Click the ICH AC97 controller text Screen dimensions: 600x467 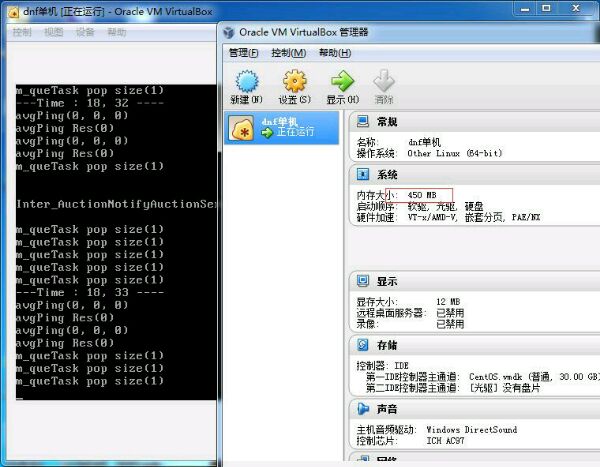[445, 441]
